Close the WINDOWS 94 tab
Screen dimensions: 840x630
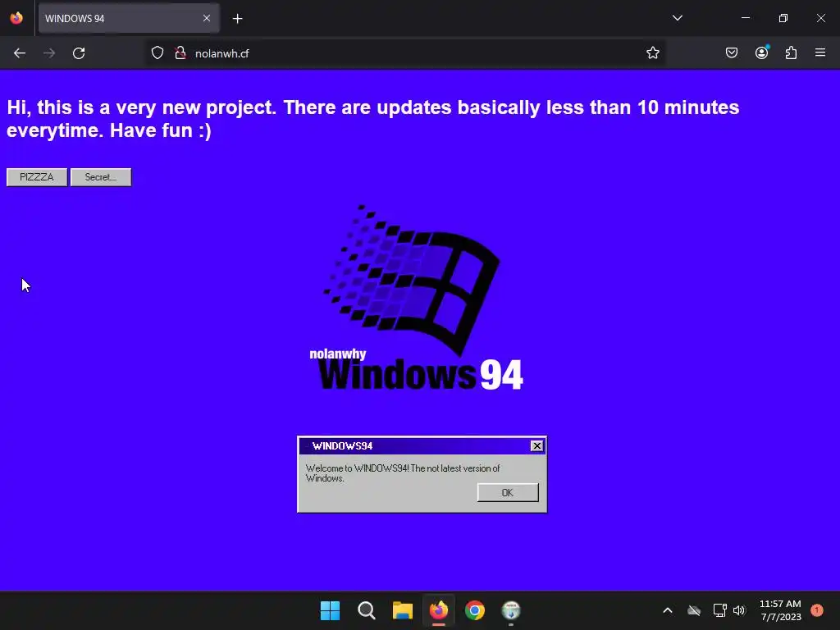(207, 18)
